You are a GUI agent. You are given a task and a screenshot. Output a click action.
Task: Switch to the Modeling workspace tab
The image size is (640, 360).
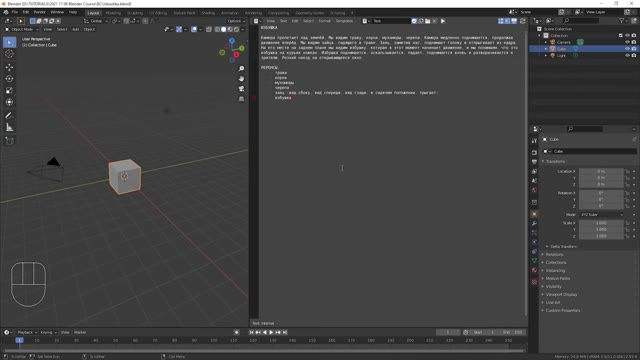[x=113, y=13]
